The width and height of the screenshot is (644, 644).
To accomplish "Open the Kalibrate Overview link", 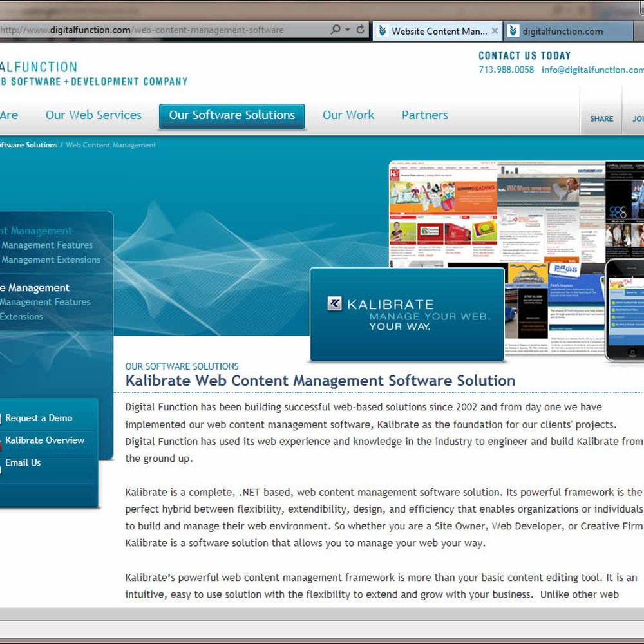I will tap(45, 440).
